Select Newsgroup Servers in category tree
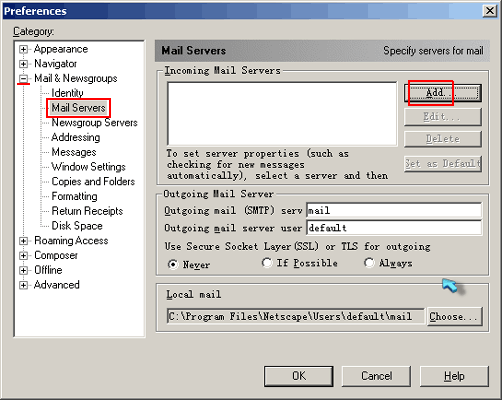Image resolution: width=502 pixels, height=400 pixels. coord(94,123)
